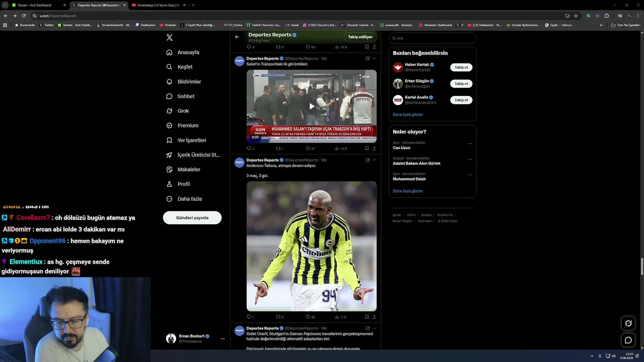
Task: Reload the page in Chrome
Action: point(24,16)
